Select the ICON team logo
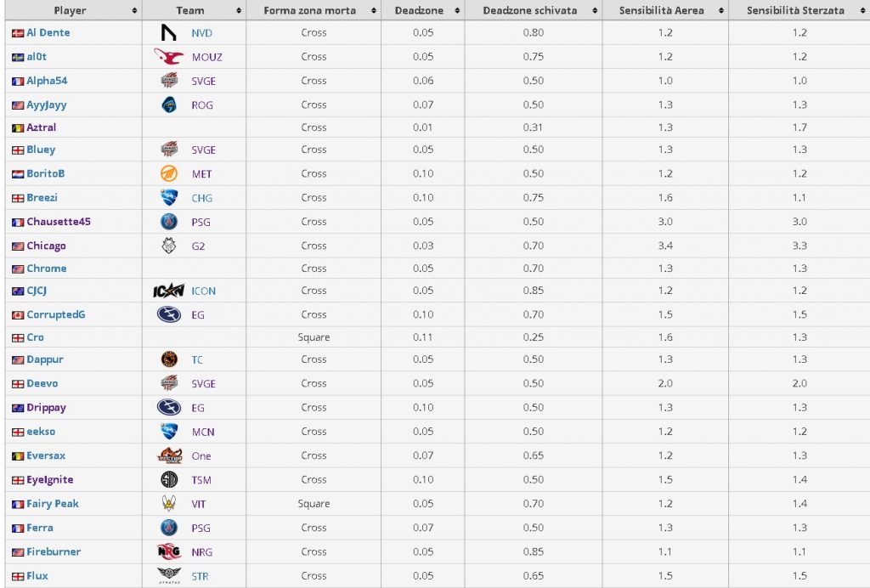The width and height of the screenshot is (870, 588). (x=169, y=291)
